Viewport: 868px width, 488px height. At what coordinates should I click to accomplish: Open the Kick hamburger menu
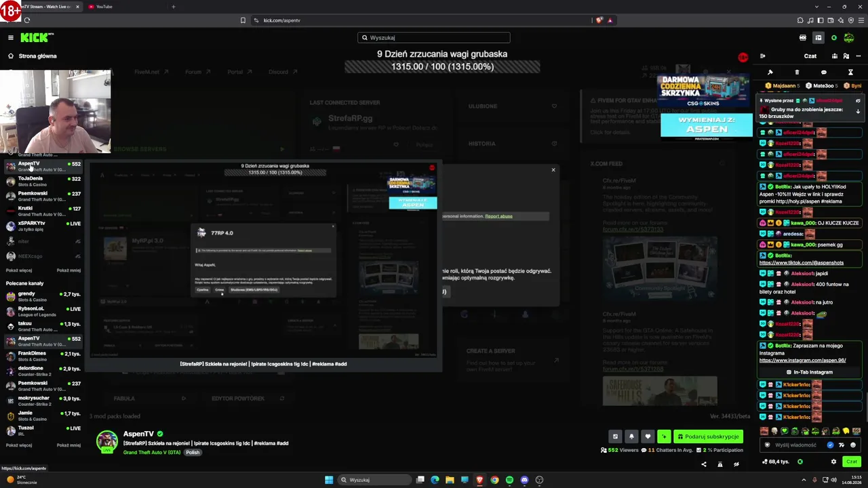tap(11, 37)
